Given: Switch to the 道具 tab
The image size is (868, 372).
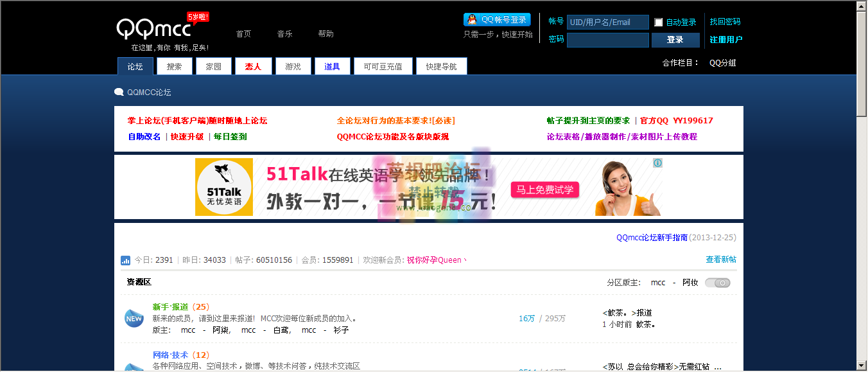Looking at the screenshot, I should [x=332, y=66].
